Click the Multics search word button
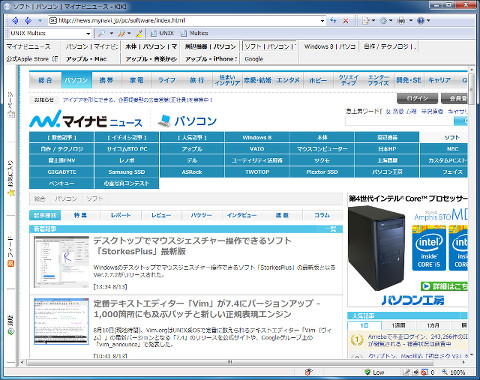The width and height of the screenshot is (480, 380). [x=195, y=33]
